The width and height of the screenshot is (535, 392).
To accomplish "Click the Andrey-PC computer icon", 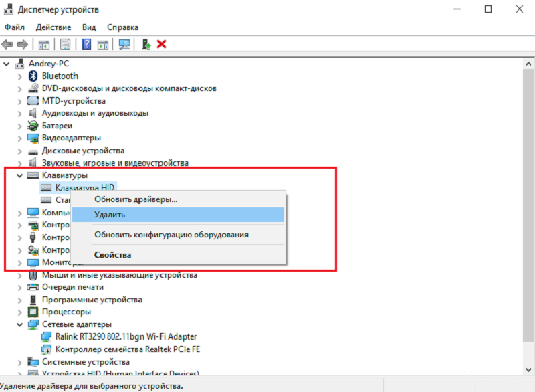I will tap(20, 64).
